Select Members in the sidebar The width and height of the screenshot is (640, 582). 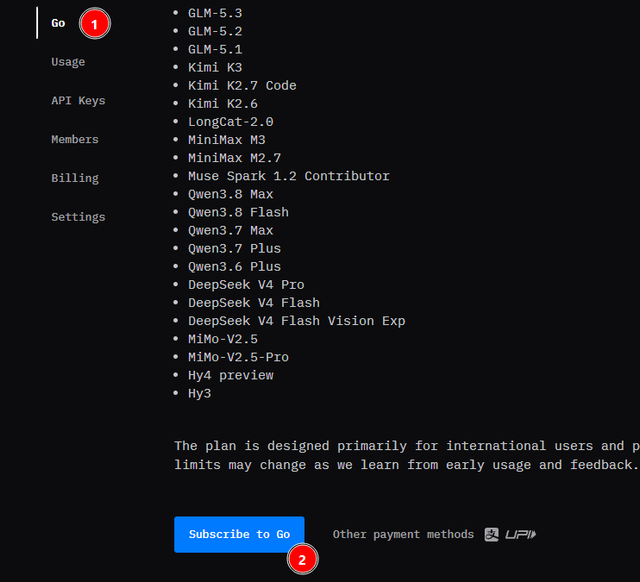75,140
